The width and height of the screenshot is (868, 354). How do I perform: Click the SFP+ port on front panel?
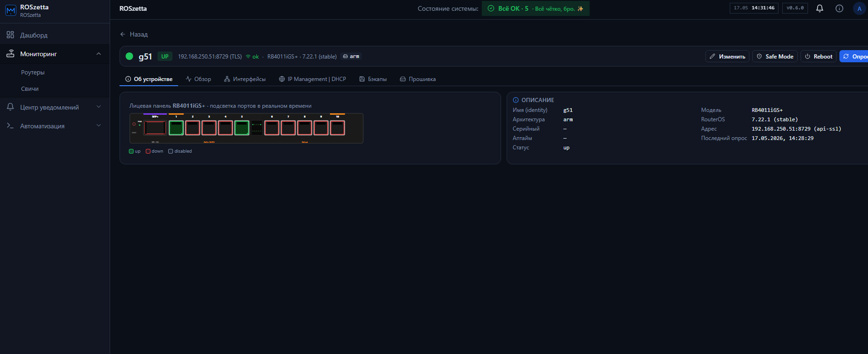point(155,128)
